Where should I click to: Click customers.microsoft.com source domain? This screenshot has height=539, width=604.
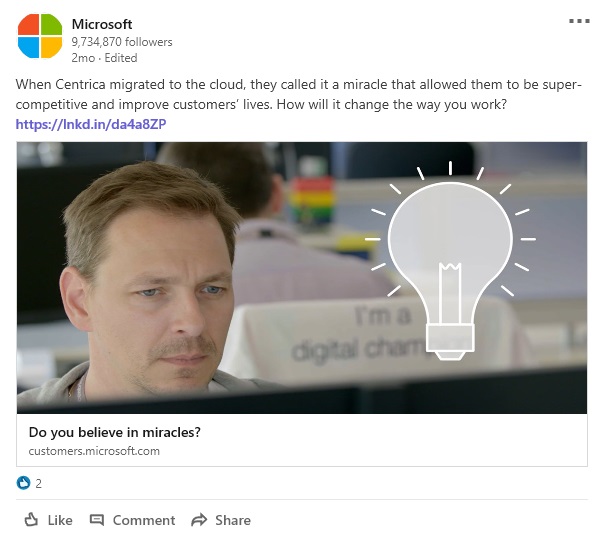click(x=94, y=451)
